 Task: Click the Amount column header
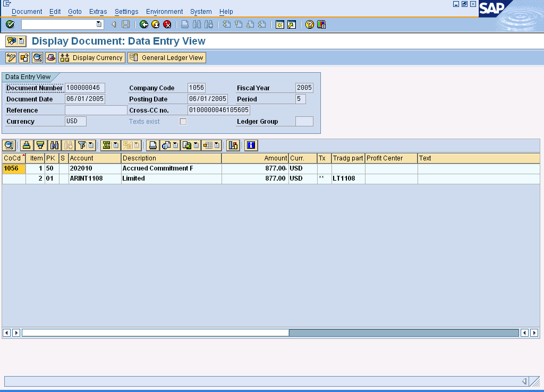[255, 158]
